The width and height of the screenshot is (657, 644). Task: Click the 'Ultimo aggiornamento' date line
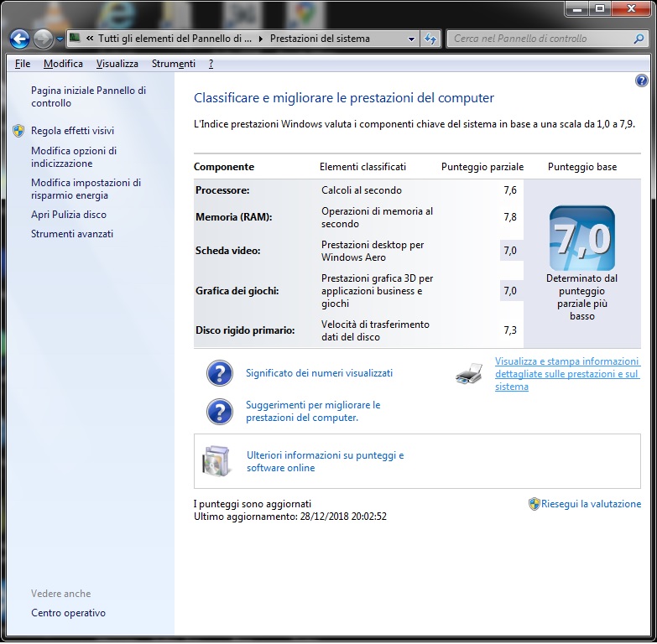coord(290,517)
